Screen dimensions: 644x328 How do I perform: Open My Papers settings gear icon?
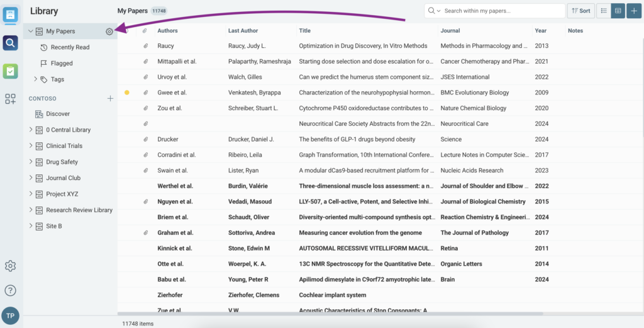click(x=109, y=31)
